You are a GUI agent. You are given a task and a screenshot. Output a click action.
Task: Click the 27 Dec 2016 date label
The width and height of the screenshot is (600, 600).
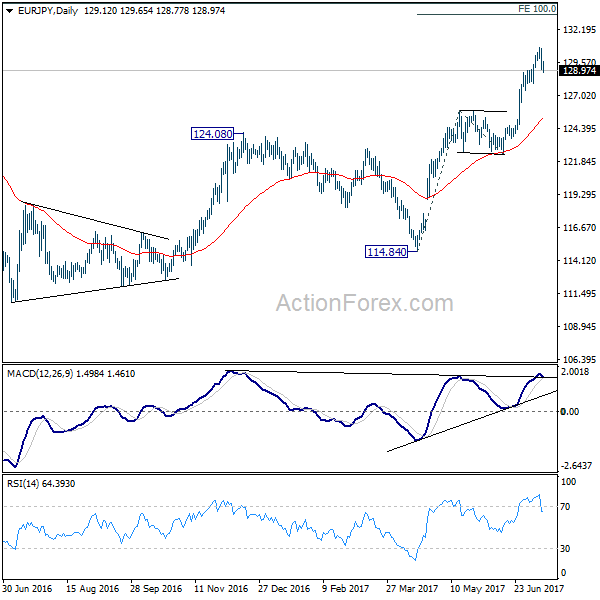[284, 588]
